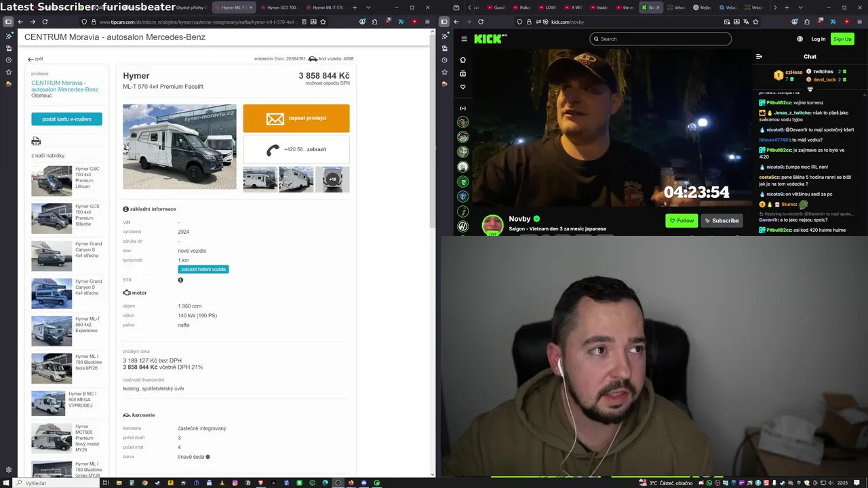Click previous-tabs scroll arrow in right browser

(469, 7)
